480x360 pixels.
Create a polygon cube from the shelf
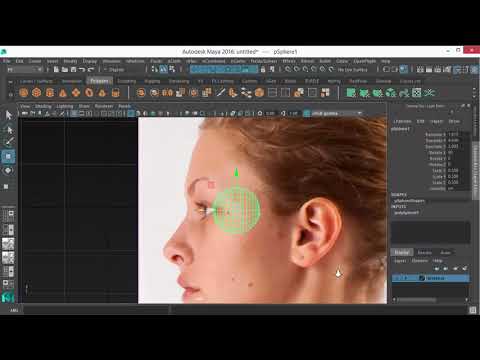pyautogui.click(x=37, y=92)
